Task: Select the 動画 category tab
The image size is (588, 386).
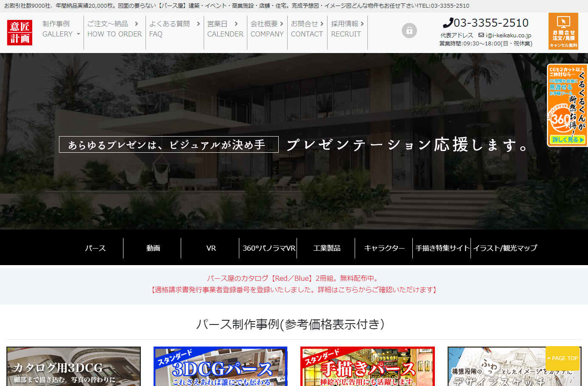Action: 153,248
